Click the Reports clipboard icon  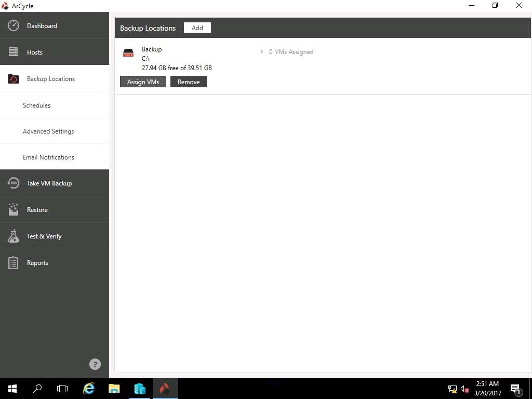coord(13,262)
